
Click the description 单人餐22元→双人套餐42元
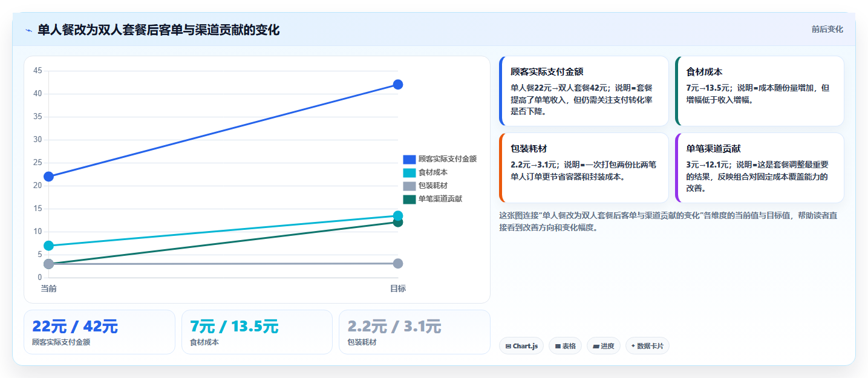pos(560,88)
